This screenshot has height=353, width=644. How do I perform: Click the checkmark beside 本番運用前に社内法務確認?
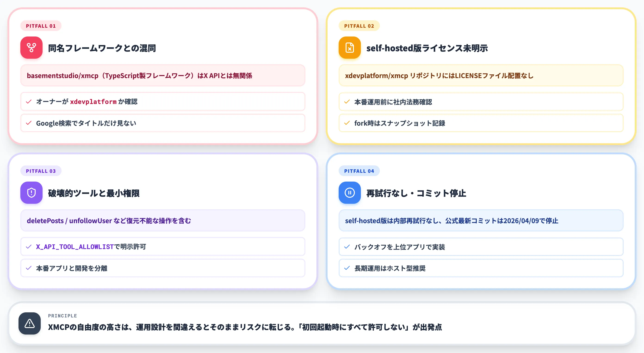click(347, 102)
